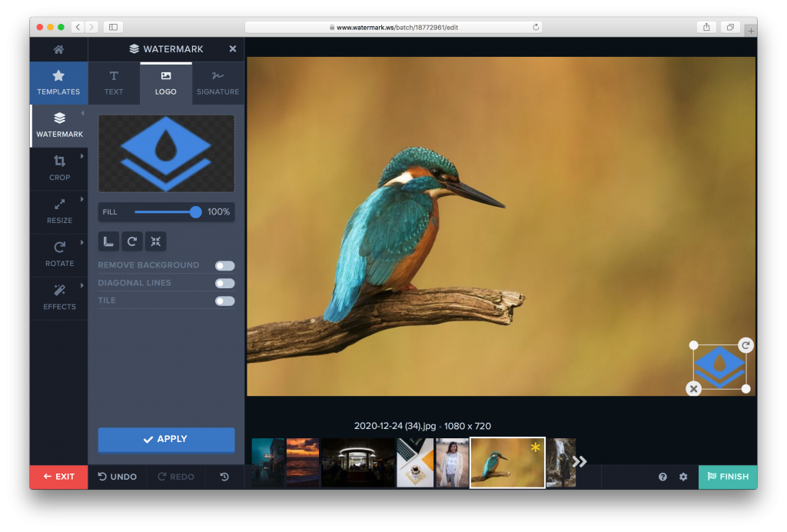Click the watermark top-left resize handle
The width and height of the screenshot is (787, 532).
click(x=694, y=344)
